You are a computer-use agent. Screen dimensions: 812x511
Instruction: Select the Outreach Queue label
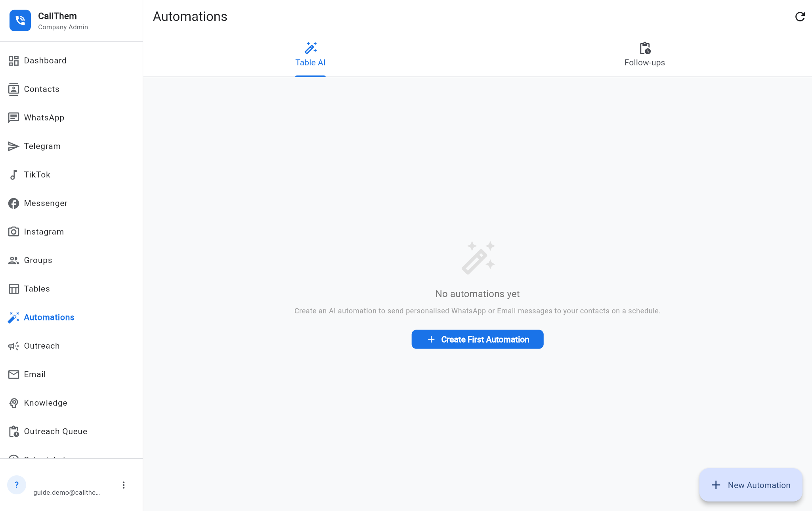[x=55, y=431]
